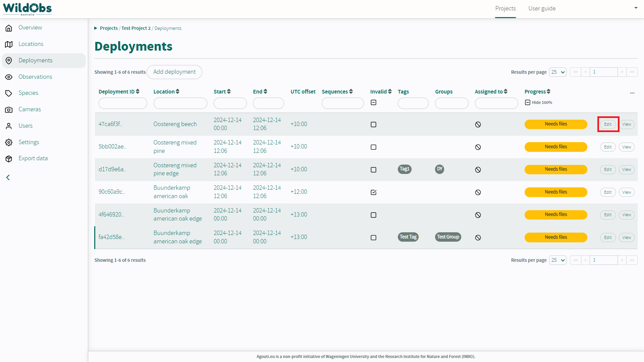Switch to the User guide tab

(x=542, y=8)
